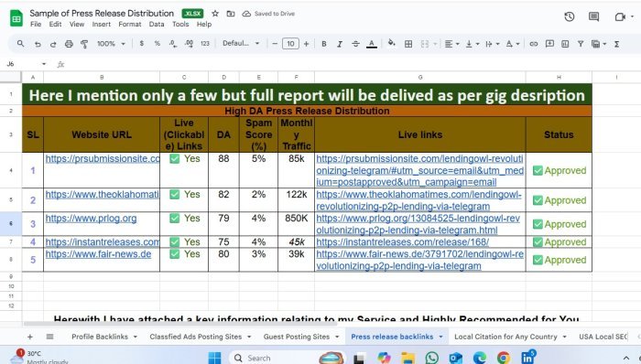Create a filter
This screenshot has height=364, width=641.
[581, 44]
